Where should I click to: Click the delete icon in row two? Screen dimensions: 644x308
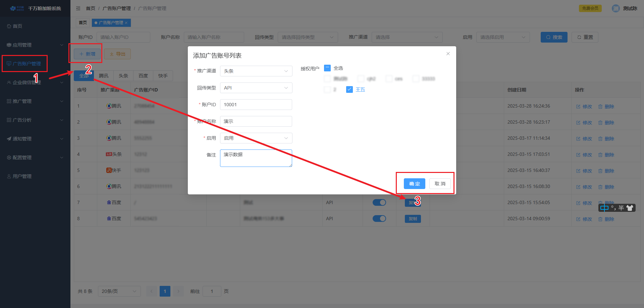point(600,123)
